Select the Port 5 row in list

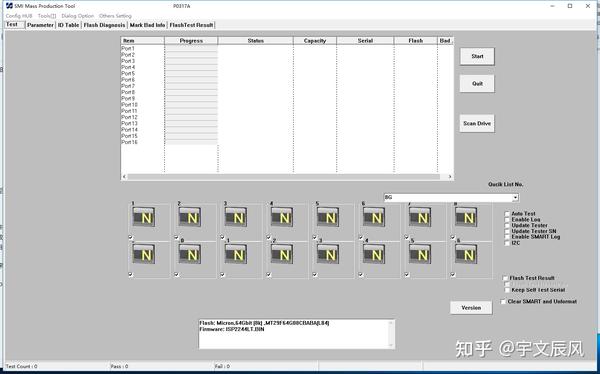287,73
